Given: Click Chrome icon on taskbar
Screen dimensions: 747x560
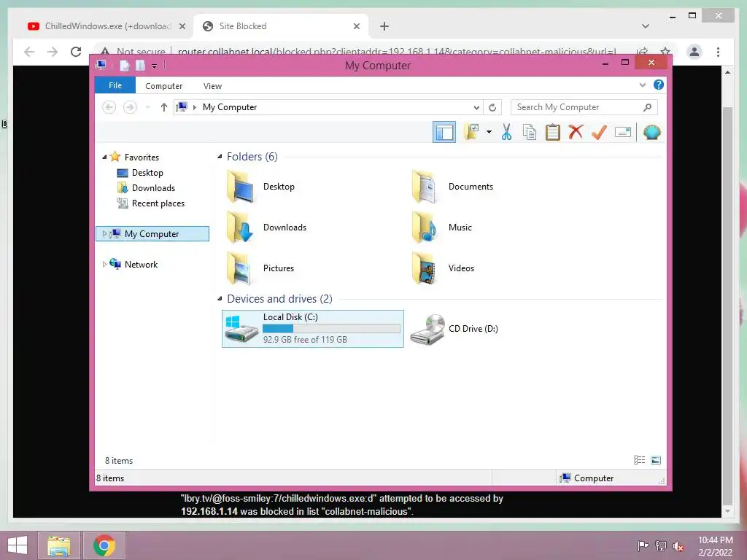Looking at the screenshot, I should coord(104,545).
